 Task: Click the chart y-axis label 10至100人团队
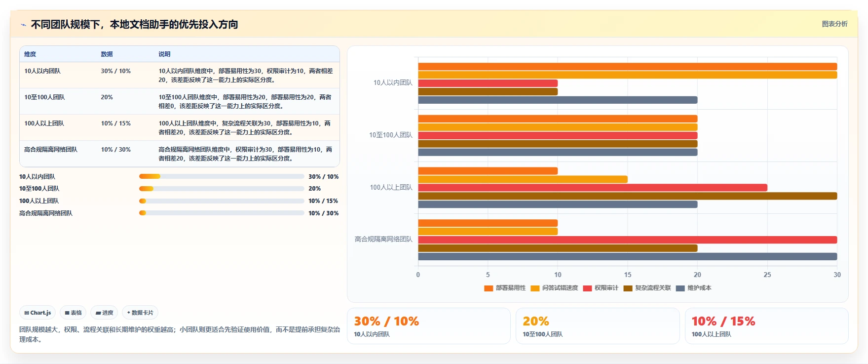[x=391, y=135]
